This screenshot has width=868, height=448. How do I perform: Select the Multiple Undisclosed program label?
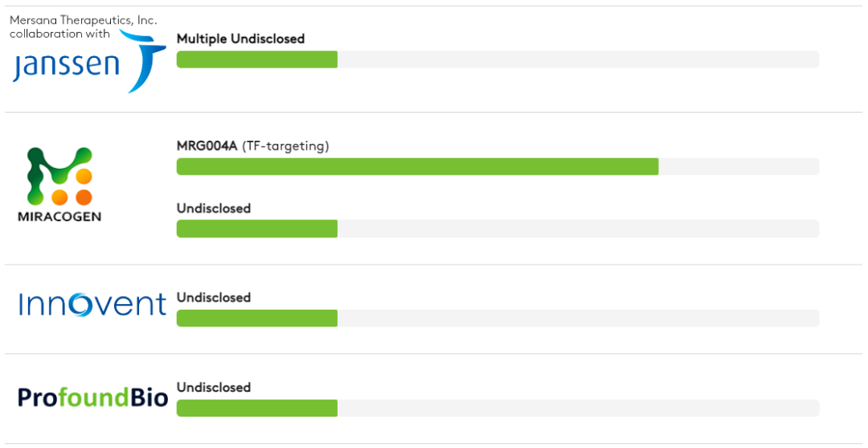point(240,39)
